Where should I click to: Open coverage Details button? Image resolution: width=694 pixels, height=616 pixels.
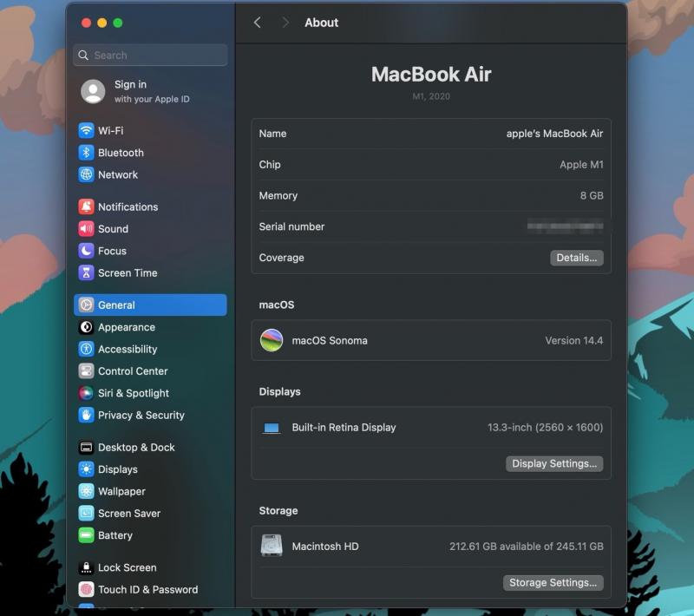pyautogui.click(x=577, y=258)
